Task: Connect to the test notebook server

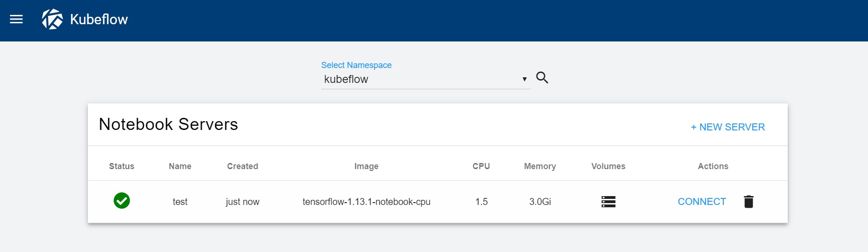Action: click(x=701, y=202)
